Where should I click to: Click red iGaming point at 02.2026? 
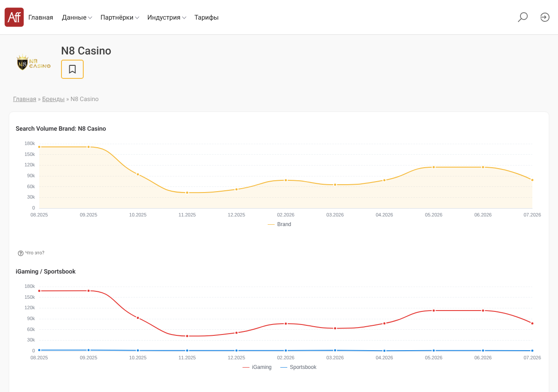286,323
